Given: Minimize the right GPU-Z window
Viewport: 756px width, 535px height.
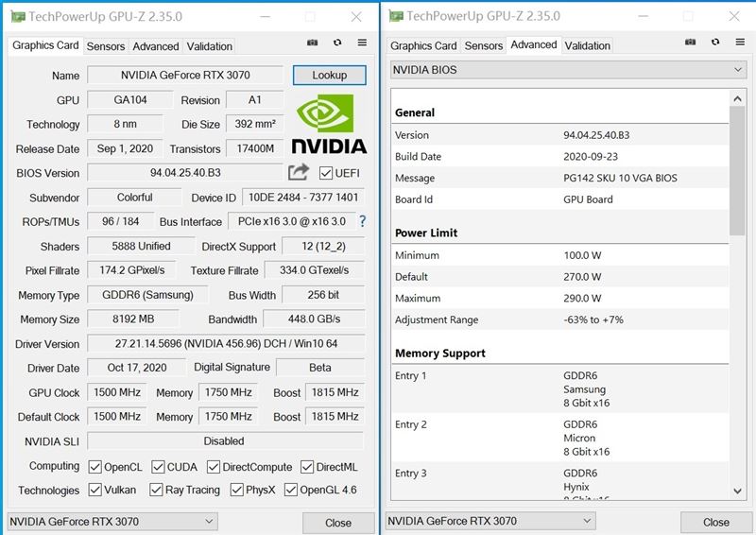Looking at the screenshot, I should tap(643, 16).
